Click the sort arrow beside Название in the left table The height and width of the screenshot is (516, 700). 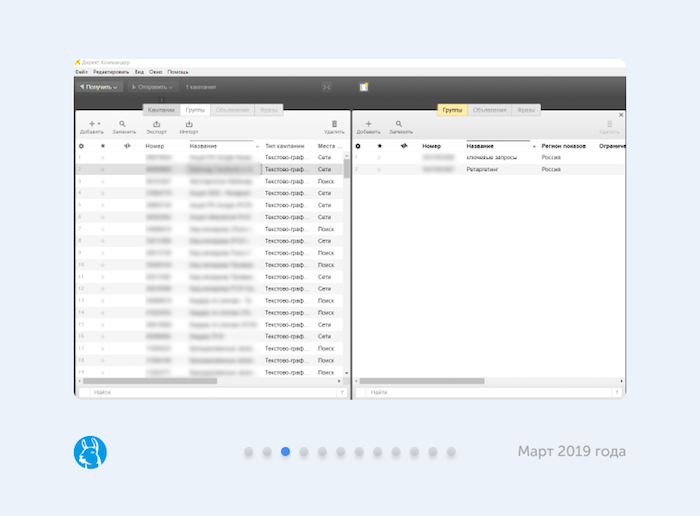coord(257,146)
